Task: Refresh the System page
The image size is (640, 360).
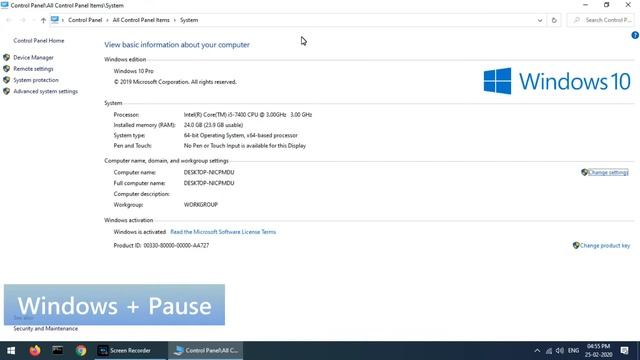Action: pyautogui.click(x=554, y=20)
